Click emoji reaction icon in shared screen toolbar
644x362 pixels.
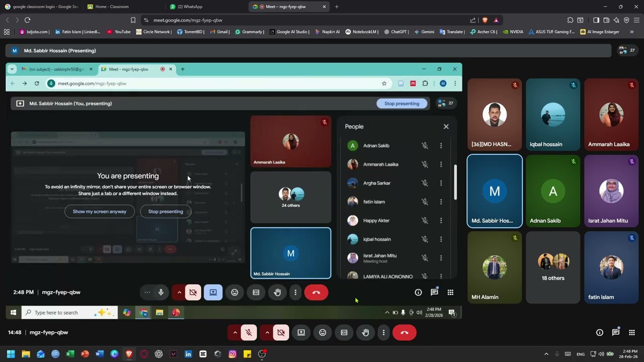tap(234, 292)
